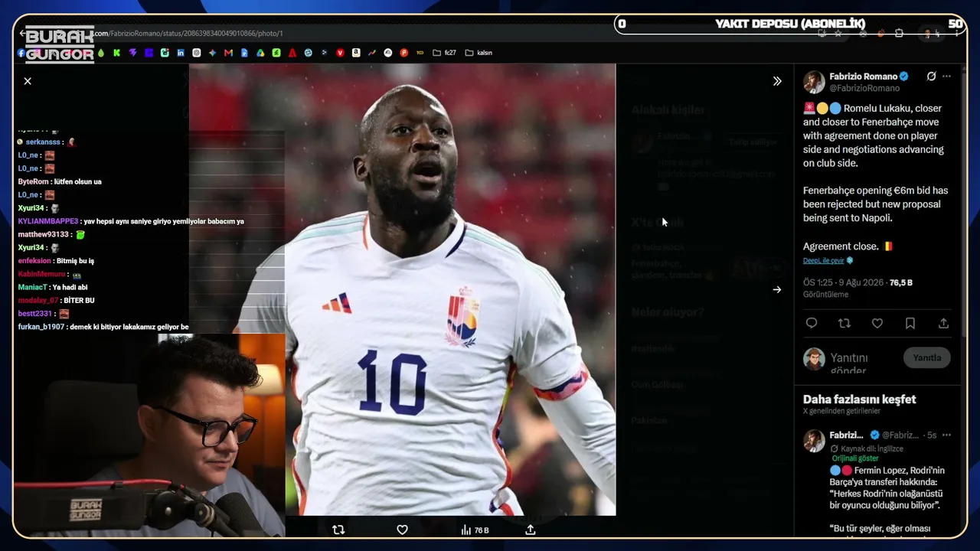Click chat username 'KYLIANMBAPPE3'
The image size is (980, 551).
point(47,221)
